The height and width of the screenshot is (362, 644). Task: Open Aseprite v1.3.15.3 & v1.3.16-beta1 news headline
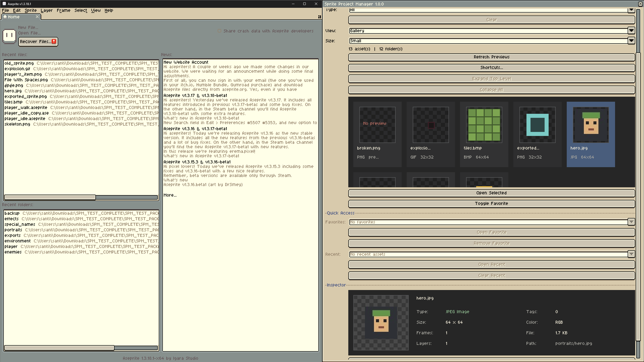(197, 162)
